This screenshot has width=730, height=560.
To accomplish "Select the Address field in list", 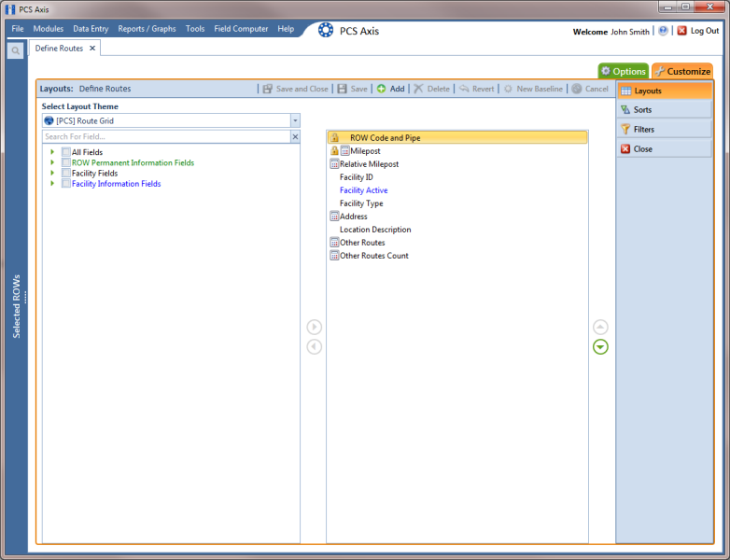I will pos(457,216).
